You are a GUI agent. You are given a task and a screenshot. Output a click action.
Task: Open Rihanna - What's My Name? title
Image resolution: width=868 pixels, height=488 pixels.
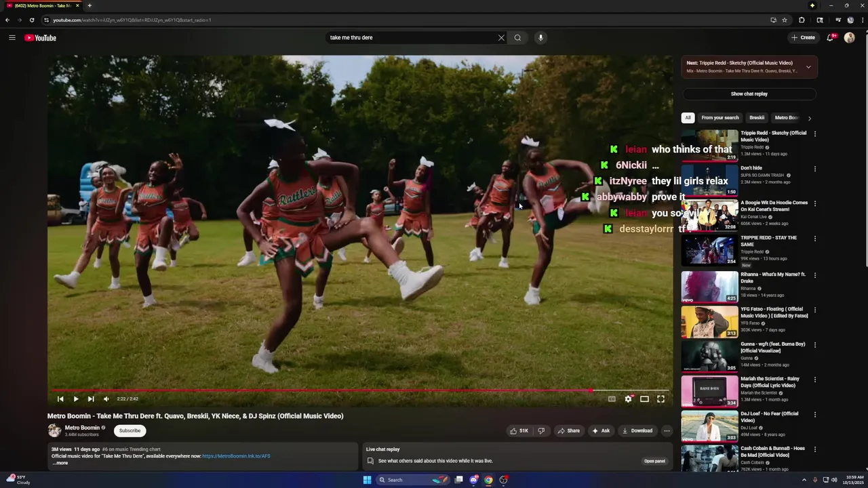[x=773, y=278]
